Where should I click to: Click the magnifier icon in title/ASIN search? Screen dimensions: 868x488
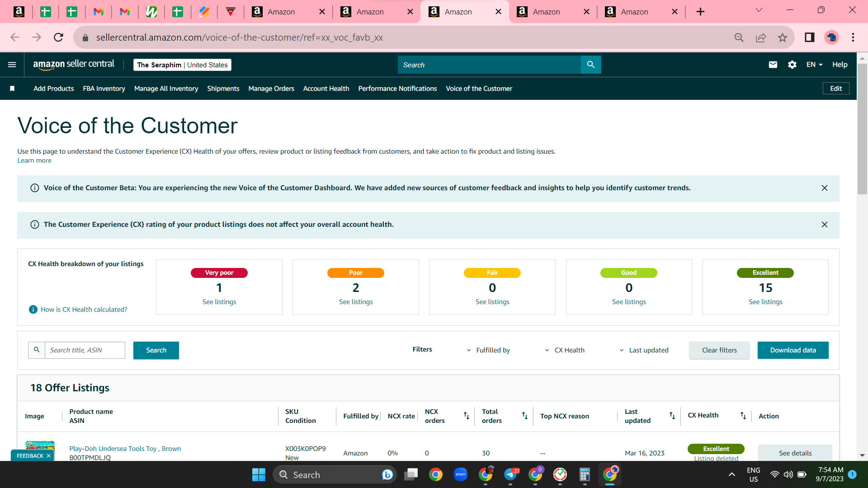[x=37, y=350]
